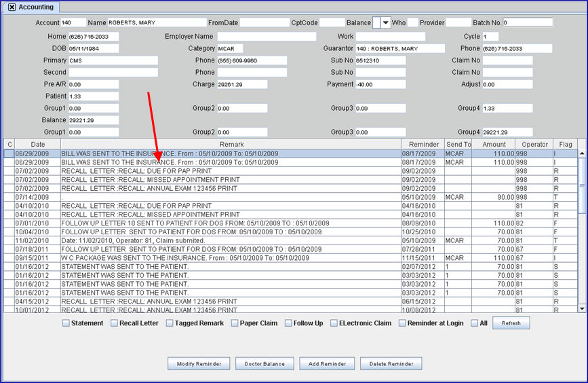Select the Claim submited row 11/02/2010
This screenshot has width=588, height=383.
coord(291,240)
